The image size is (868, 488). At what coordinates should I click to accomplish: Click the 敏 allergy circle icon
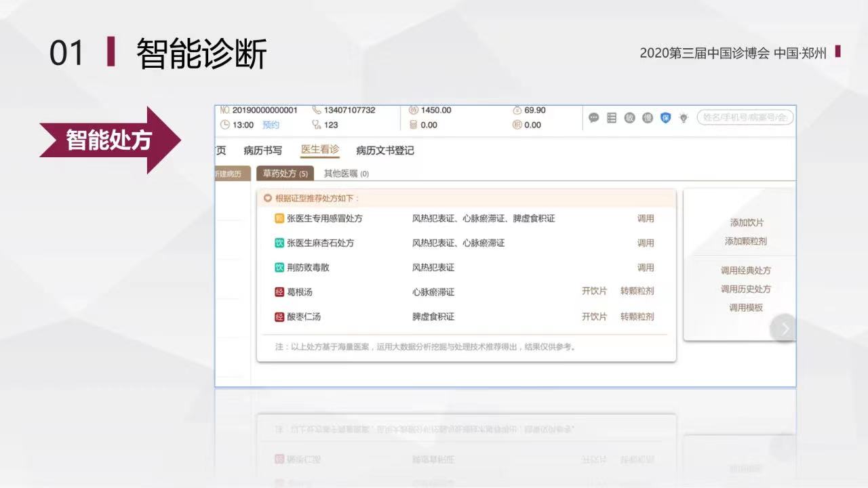[x=629, y=118]
